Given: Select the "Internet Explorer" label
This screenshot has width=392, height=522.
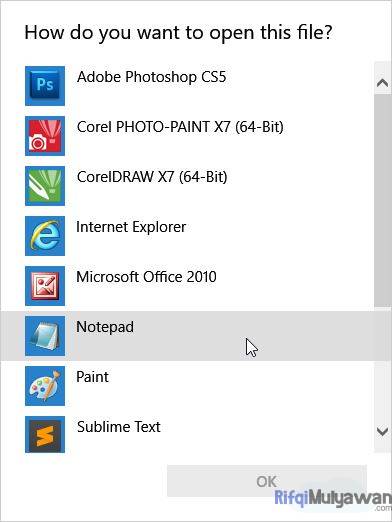Looking at the screenshot, I should pos(131,227).
